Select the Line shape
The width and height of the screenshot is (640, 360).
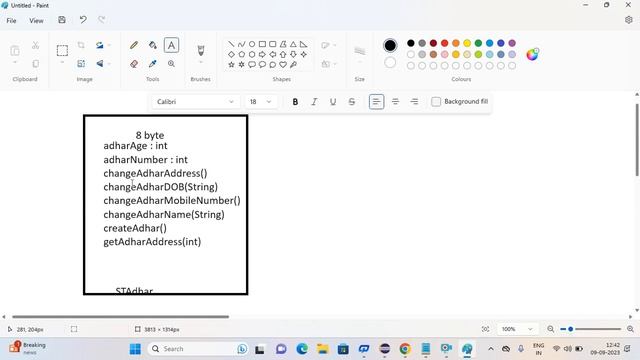(x=231, y=44)
